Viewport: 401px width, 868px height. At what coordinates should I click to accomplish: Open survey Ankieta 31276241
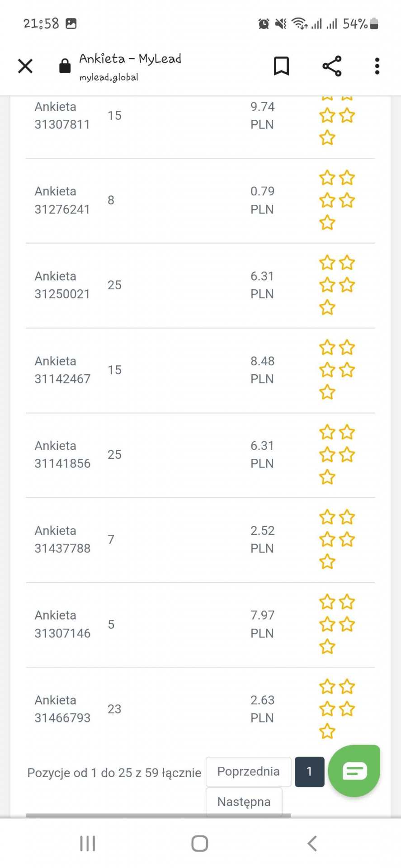pyautogui.click(x=62, y=200)
